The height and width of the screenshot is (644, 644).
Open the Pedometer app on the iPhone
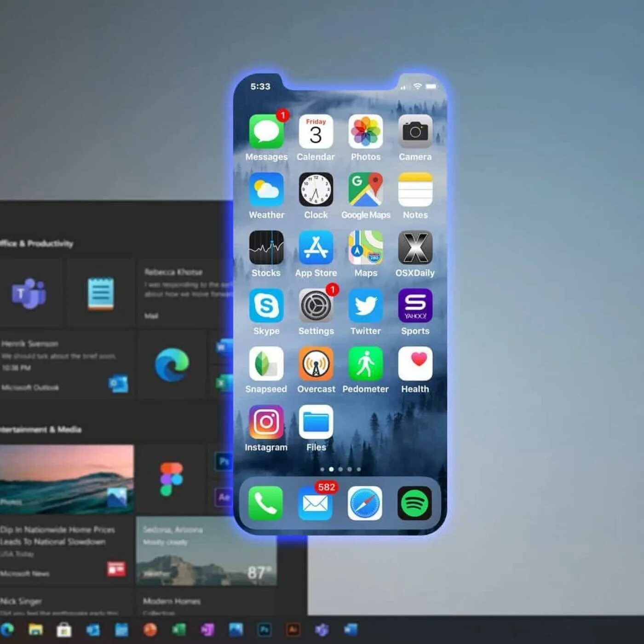[x=366, y=363]
